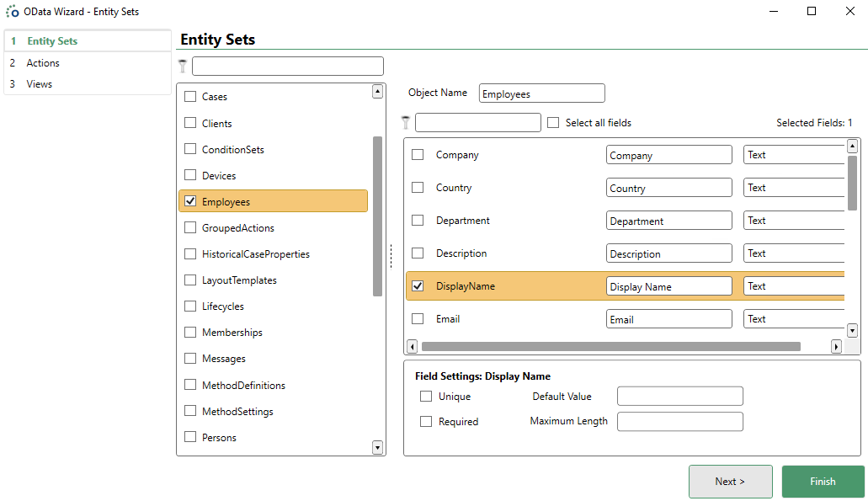
Task: Go to the Entity Sets wizard step
Action: point(88,41)
